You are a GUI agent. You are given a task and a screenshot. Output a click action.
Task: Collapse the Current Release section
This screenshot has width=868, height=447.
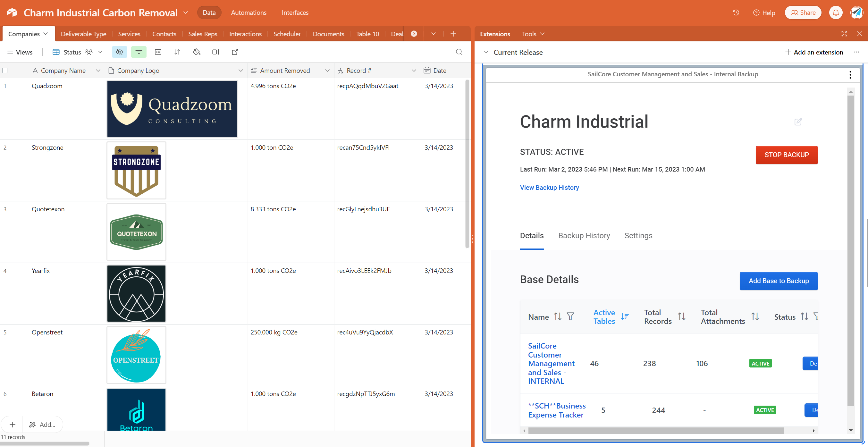click(x=486, y=52)
